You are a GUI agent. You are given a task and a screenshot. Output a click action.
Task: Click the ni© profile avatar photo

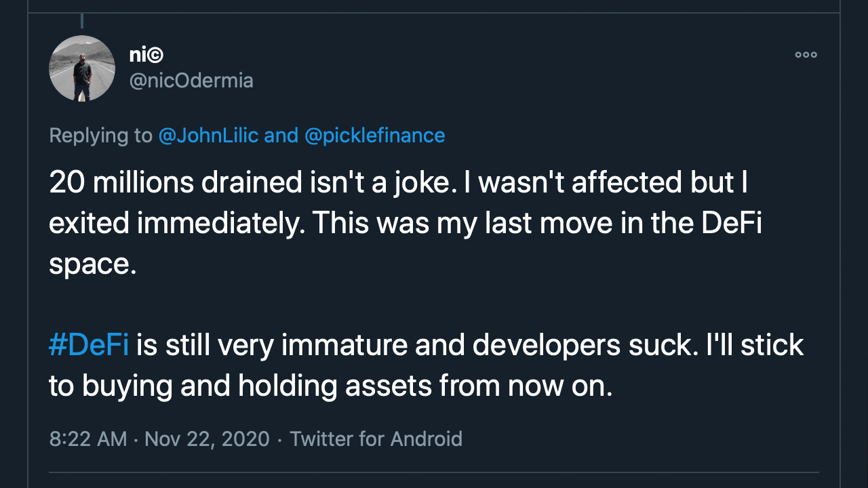point(82,68)
